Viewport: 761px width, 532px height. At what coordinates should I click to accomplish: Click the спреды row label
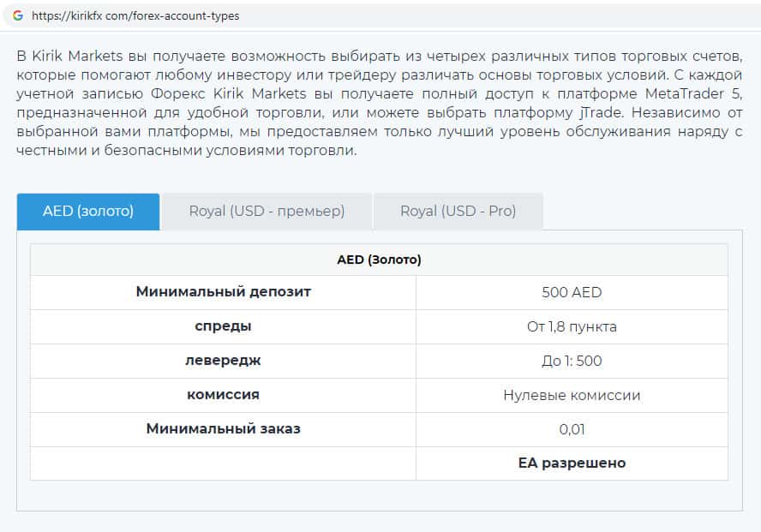point(223,326)
